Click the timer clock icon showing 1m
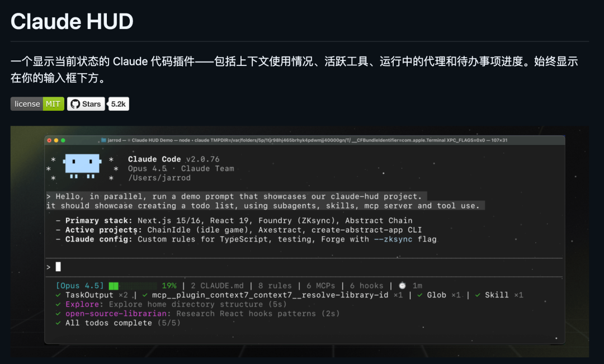This screenshot has width=604, height=364. pos(402,285)
